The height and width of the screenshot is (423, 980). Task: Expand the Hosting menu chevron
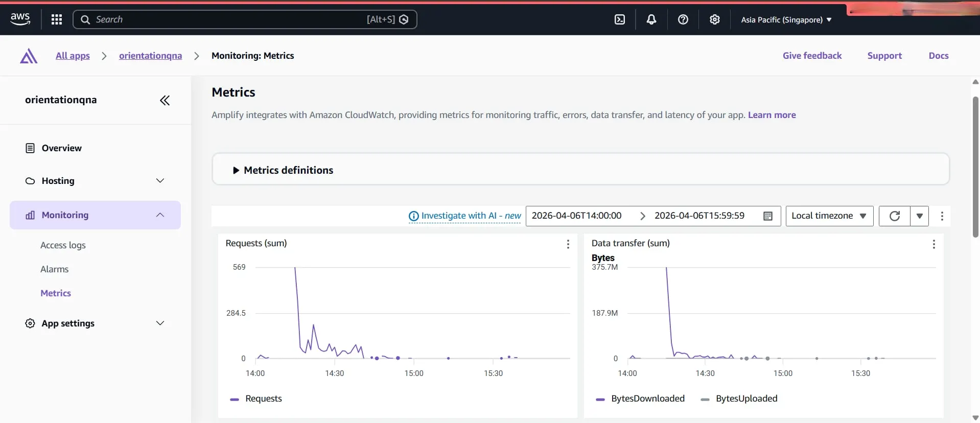tap(160, 181)
